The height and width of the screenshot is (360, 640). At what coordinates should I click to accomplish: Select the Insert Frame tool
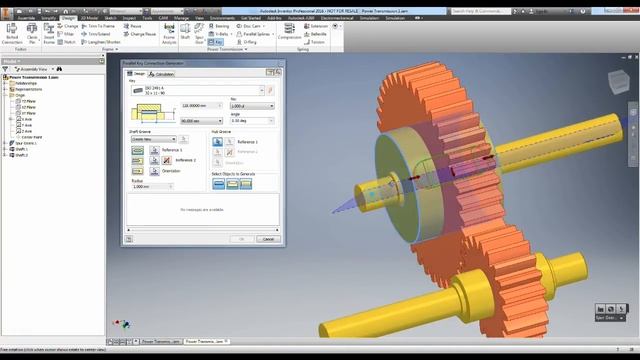[49, 33]
